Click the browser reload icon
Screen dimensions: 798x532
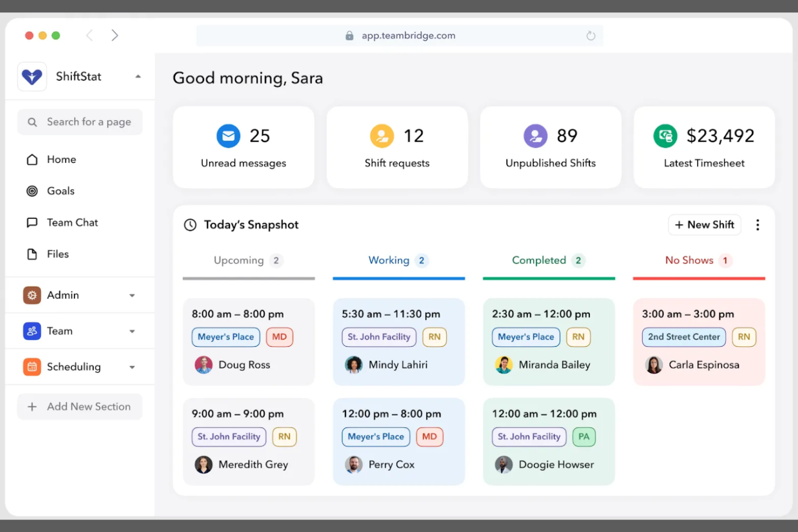click(x=591, y=36)
